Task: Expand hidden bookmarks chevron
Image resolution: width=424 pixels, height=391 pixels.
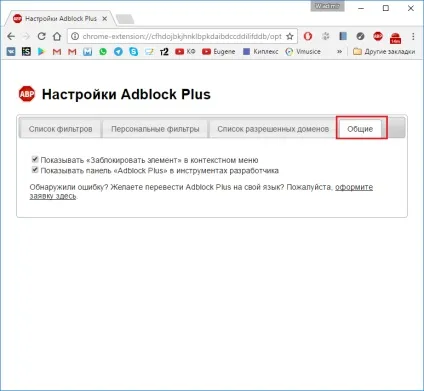Action: pyautogui.click(x=340, y=52)
